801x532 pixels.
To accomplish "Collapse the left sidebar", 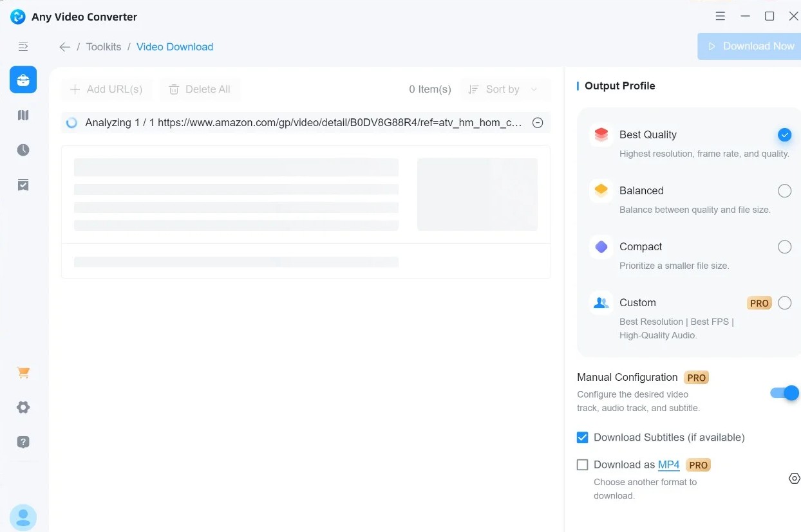I will coord(23,46).
